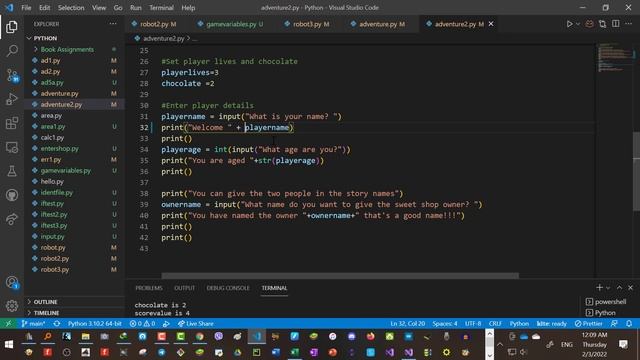
Task: Switch to the Problems panel tab
Action: point(149,288)
